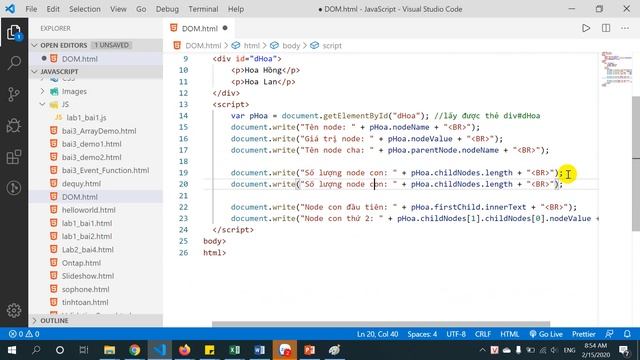
Task: Open Windows Start menu
Action: tap(11, 350)
